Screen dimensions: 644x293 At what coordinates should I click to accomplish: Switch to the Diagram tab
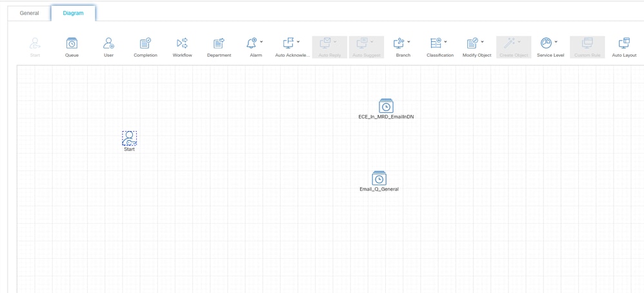pyautogui.click(x=73, y=13)
